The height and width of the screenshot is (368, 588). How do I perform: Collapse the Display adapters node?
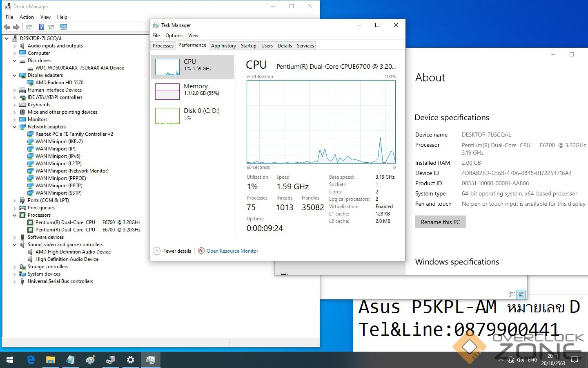point(15,75)
